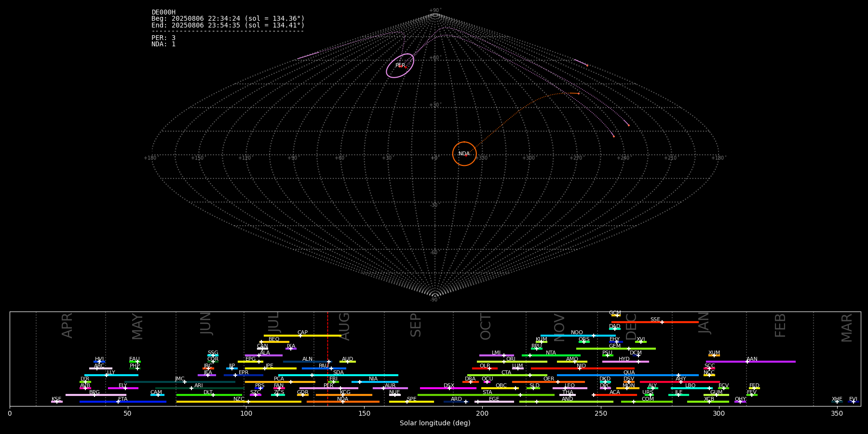This screenshot has width=868, height=434.
Task: Click the MAR month label
Action: pos(847,328)
